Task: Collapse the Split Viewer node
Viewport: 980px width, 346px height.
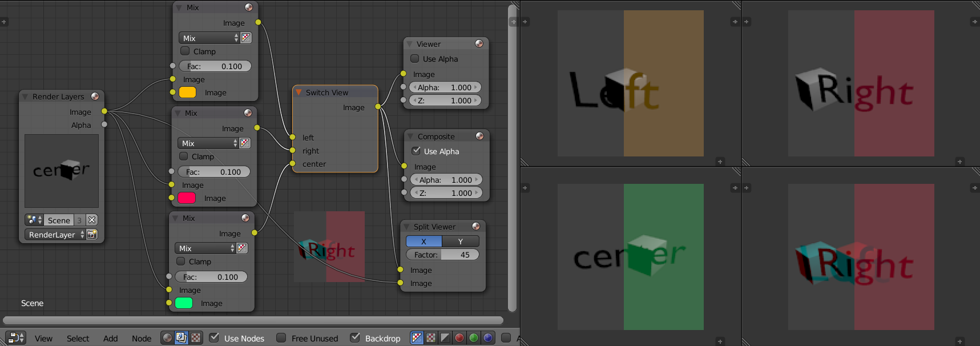Action: point(406,227)
